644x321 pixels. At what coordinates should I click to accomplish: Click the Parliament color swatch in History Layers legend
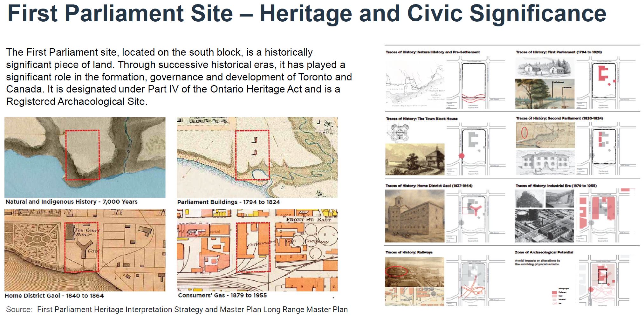click(554, 292)
